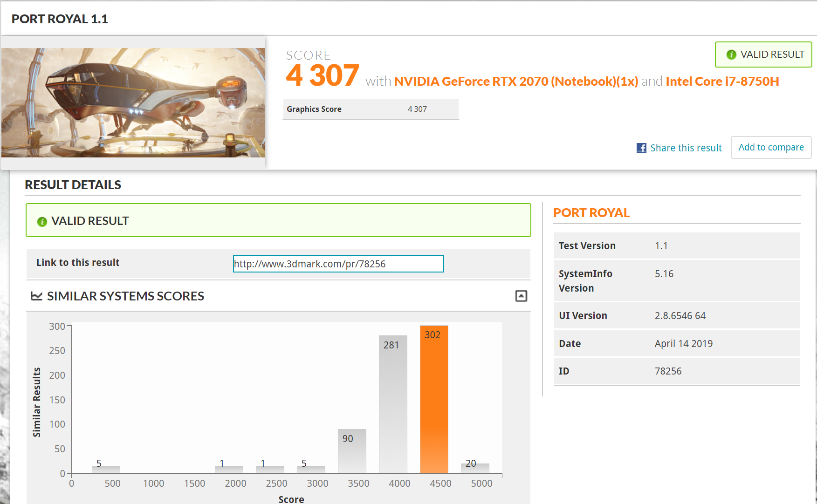Click the Date value April 14 2019
817x504 pixels.
click(683, 344)
